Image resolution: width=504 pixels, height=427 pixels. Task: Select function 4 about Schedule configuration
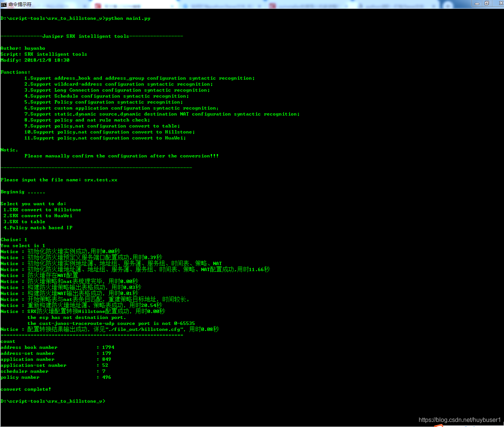pyautogui.click(x=107, y=96)
